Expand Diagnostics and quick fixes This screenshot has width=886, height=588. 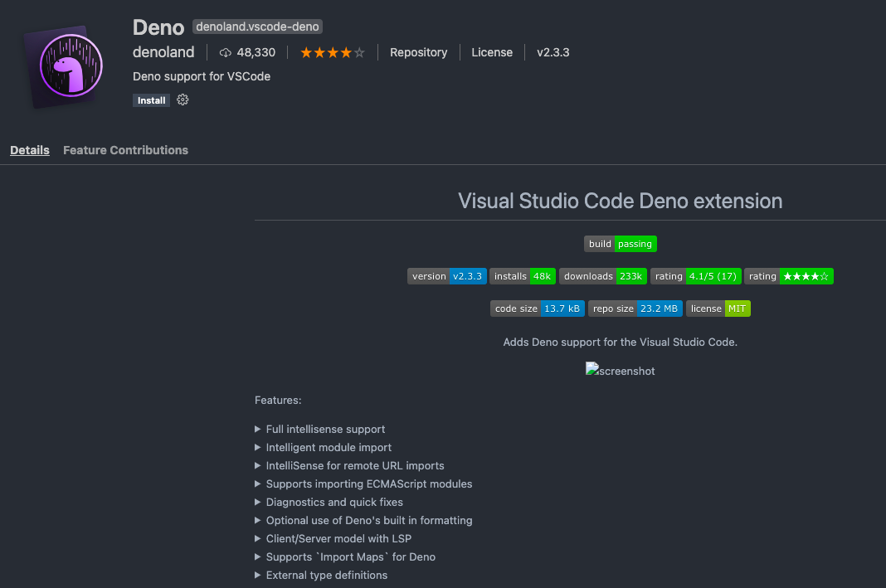(x=329, y=502)
